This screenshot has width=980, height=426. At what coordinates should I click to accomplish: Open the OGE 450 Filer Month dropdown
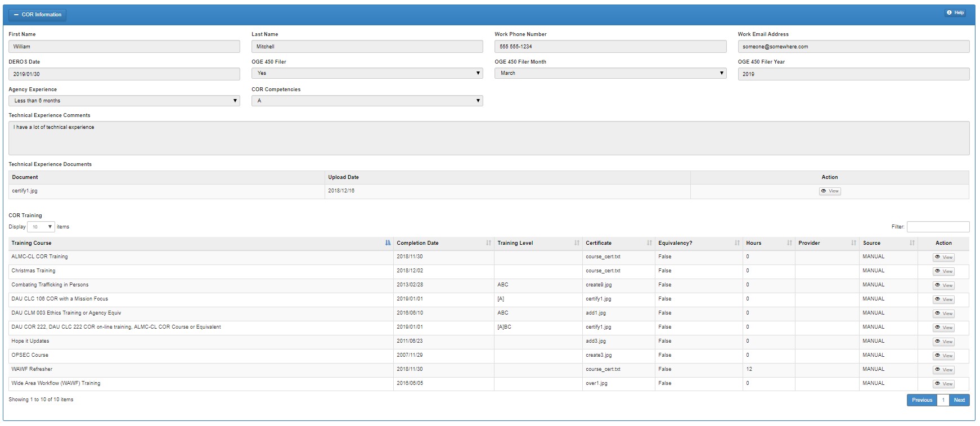click(x=610, y=73)
